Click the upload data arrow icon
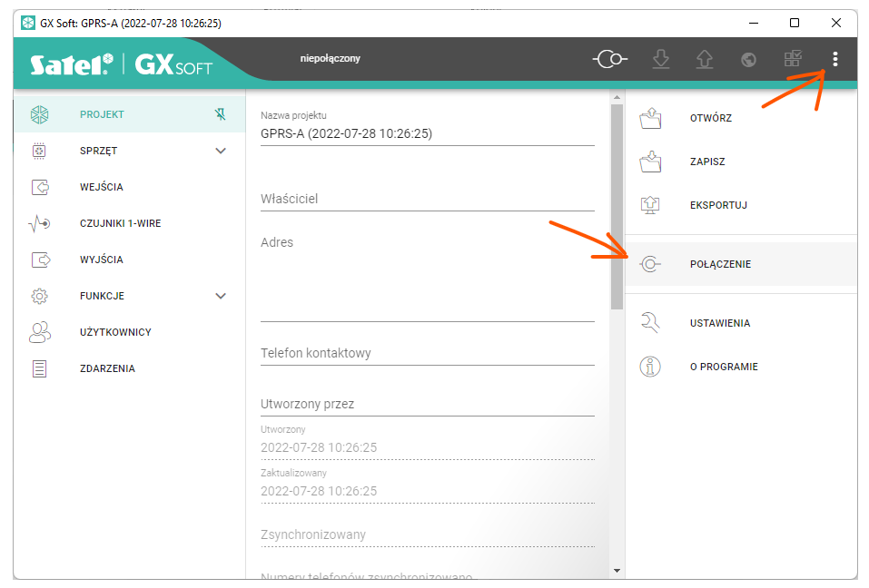This screenshot has height=588, width=869. pos(705,60)
